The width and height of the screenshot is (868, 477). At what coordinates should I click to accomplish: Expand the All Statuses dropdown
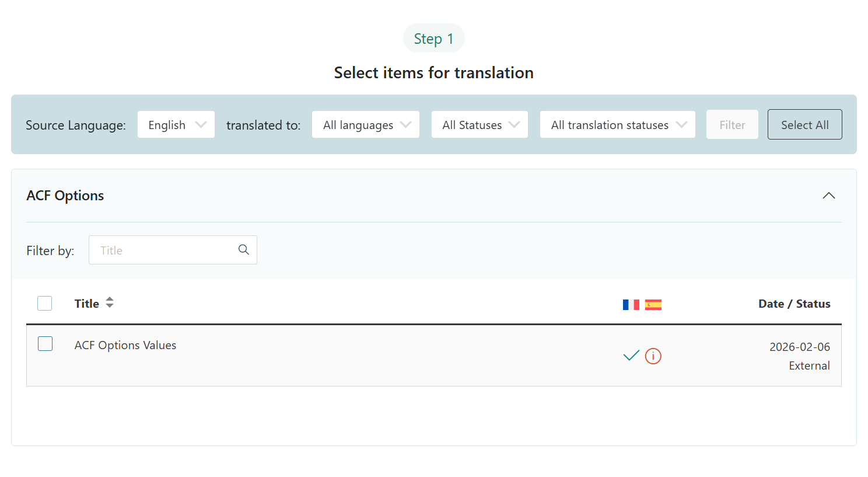tap(480, 125)
